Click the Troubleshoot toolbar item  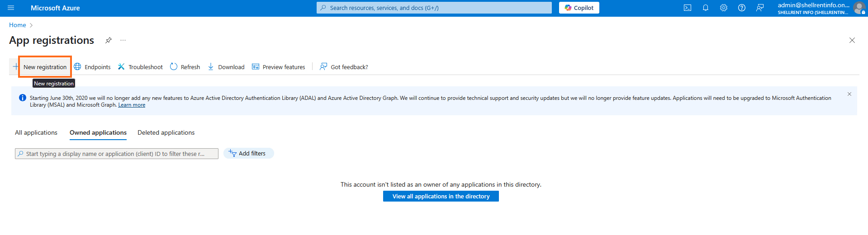point(140,67)
